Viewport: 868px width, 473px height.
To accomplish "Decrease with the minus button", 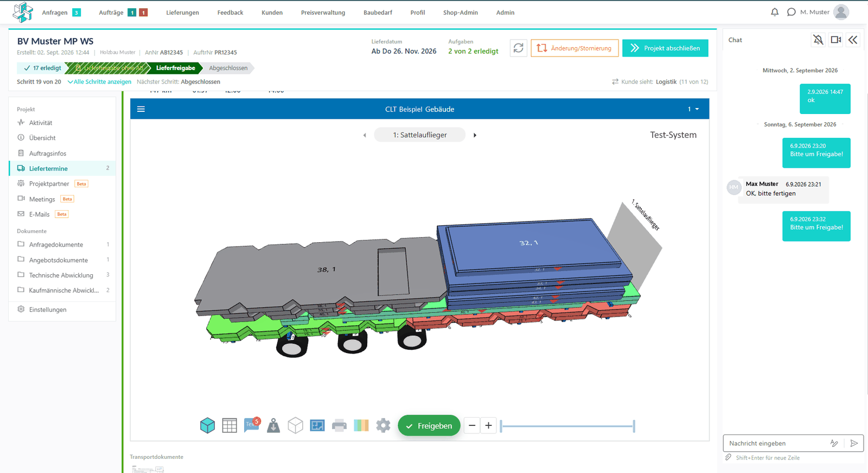I will [472, 426].
